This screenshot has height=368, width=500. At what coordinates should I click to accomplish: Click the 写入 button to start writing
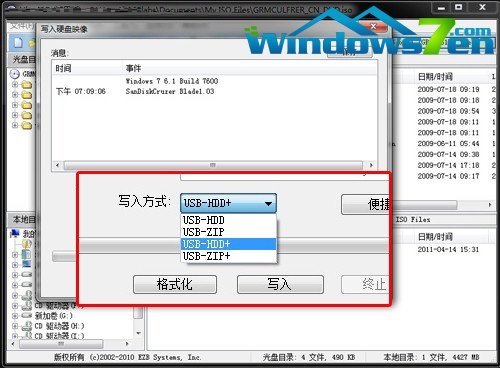point(280,284)
